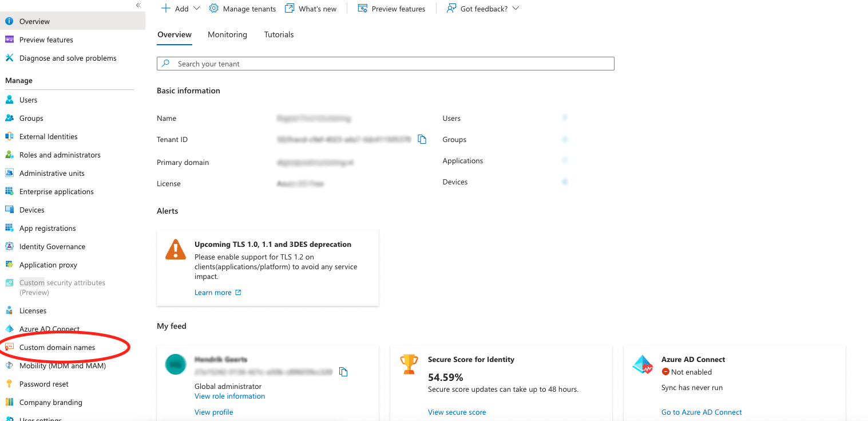Click the Roles and administrators icon
This screenshot has width=868, height=421.
pos(9,155)
